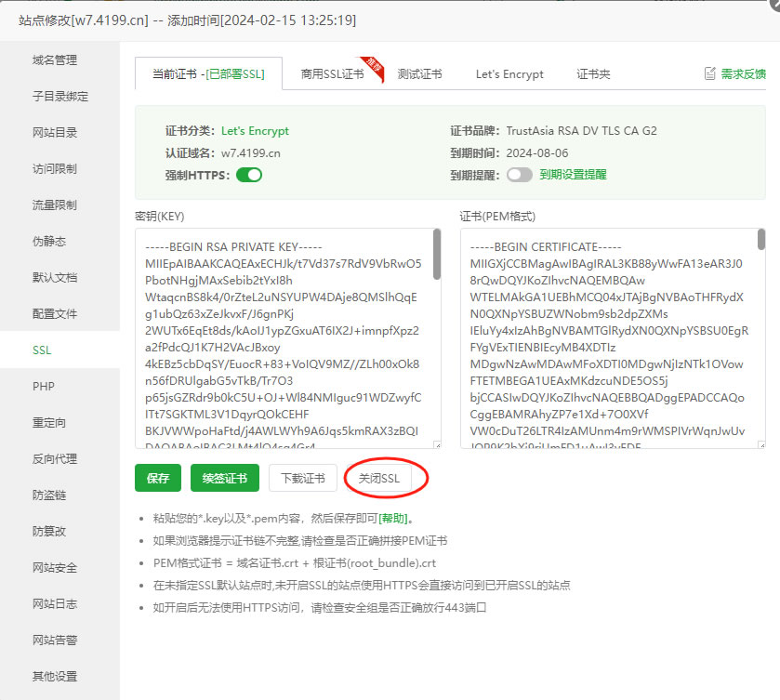The height and width of the screenshot is (700, 780).
Task: Switch to the Let's Encrypt tab
Action: tap(509, 74)
